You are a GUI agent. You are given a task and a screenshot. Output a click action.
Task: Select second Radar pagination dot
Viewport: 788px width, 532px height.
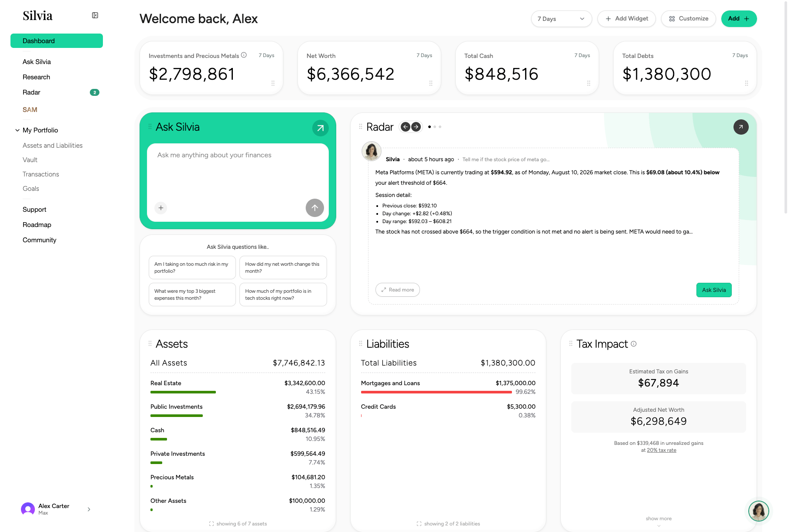point(435,127)
